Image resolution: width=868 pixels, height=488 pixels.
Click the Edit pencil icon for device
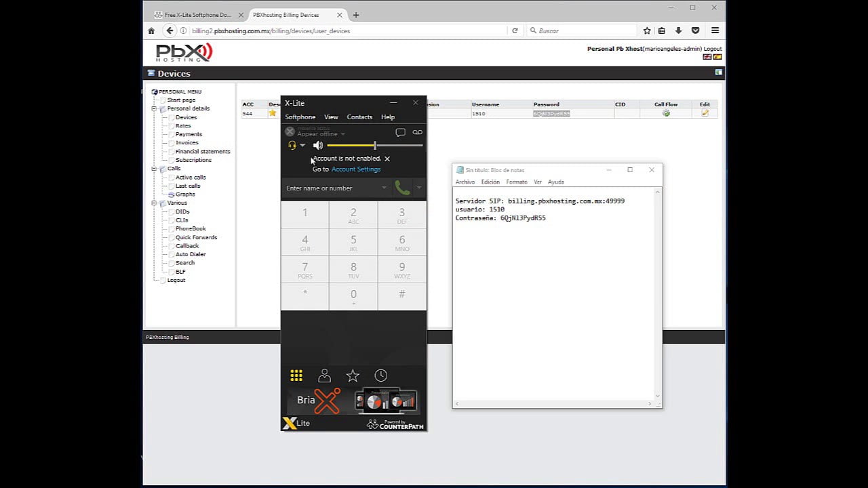[705, 113]
